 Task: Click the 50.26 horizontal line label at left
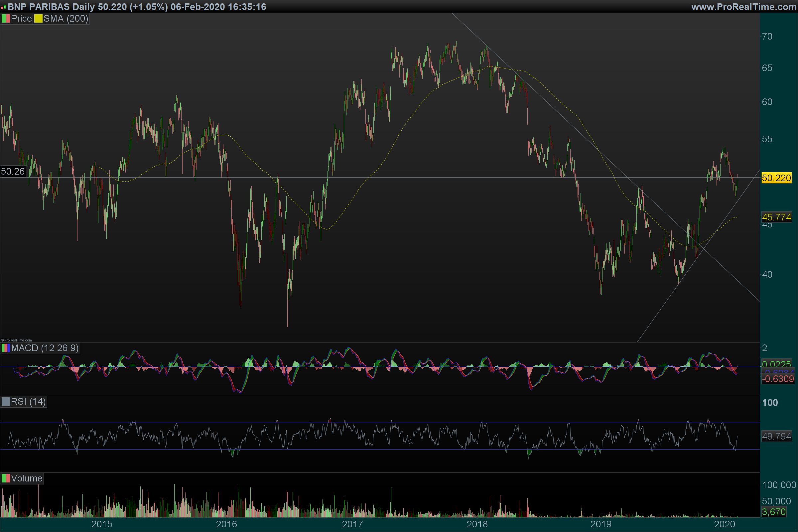tap(13, 171)
